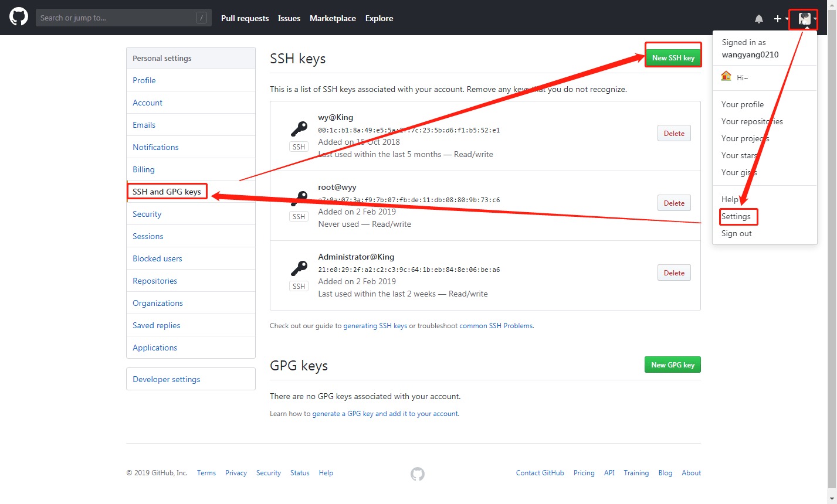Select SSH and GPG keys sidebar item
837x504 pixels.
tap(191, 192)
